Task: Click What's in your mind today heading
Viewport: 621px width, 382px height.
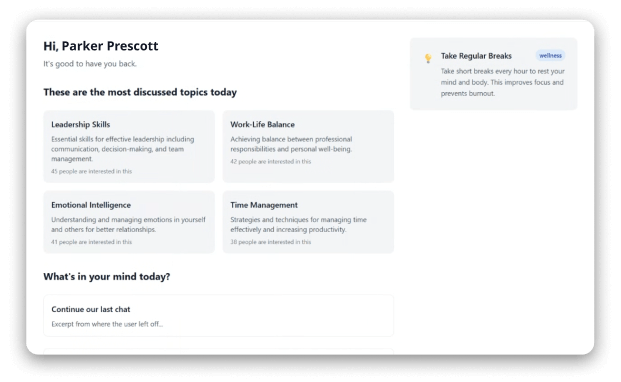Action: (107, 276)
